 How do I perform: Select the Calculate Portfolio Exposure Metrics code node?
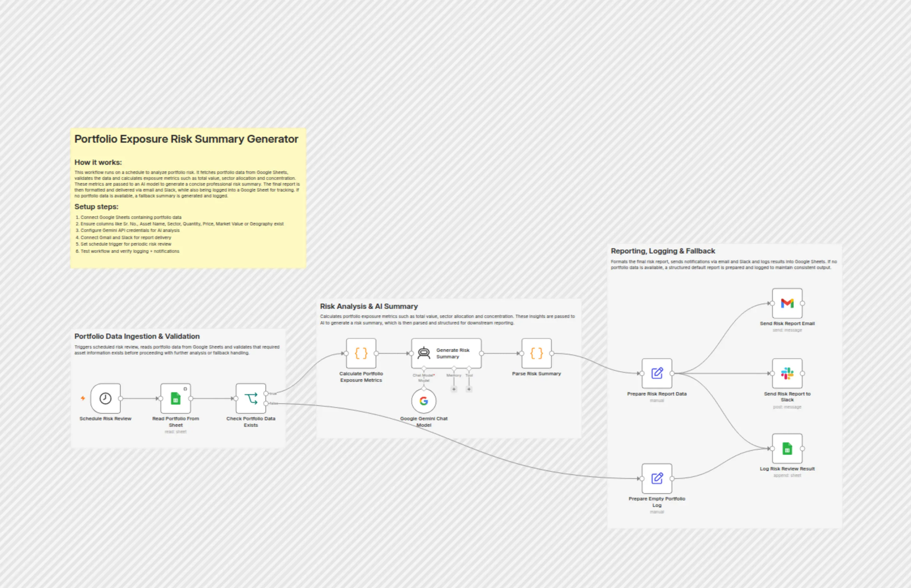[361, 353]
